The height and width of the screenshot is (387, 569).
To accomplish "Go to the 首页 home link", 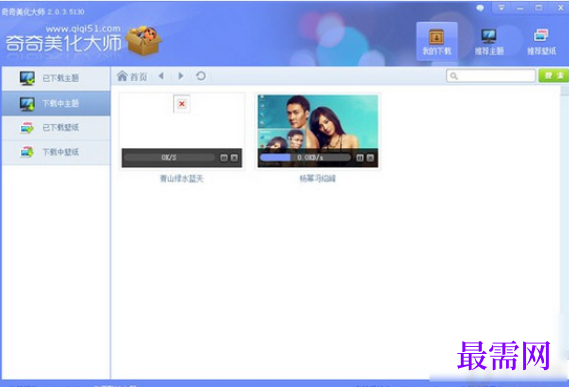I will pyautogui.click(x=132, y=76).
